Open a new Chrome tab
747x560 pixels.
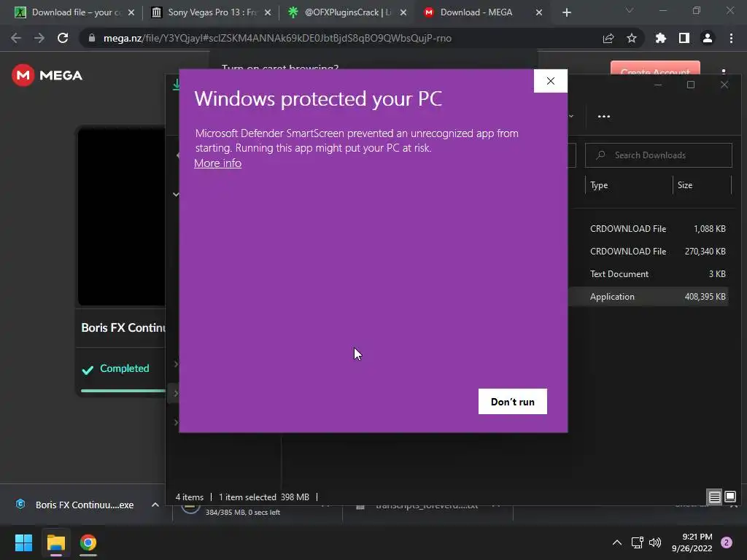pos(566,13)
